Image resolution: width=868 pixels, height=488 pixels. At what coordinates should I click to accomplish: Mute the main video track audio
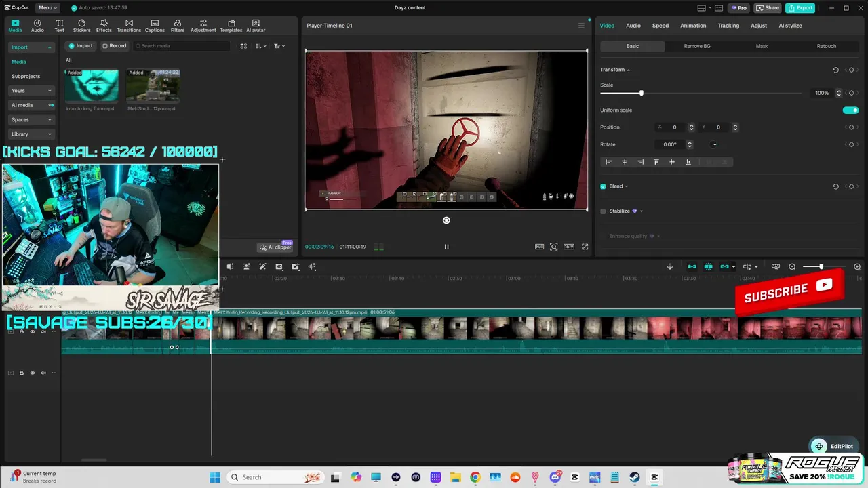(x=43, y=331)
